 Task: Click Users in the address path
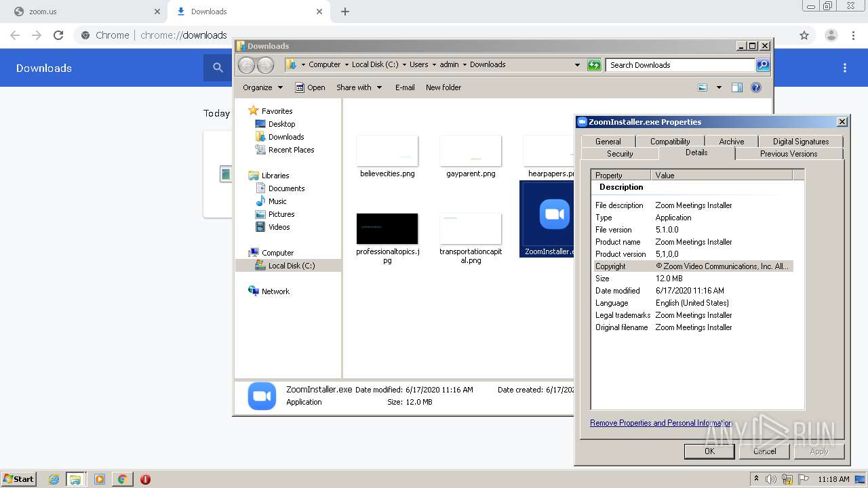point(418,65)
